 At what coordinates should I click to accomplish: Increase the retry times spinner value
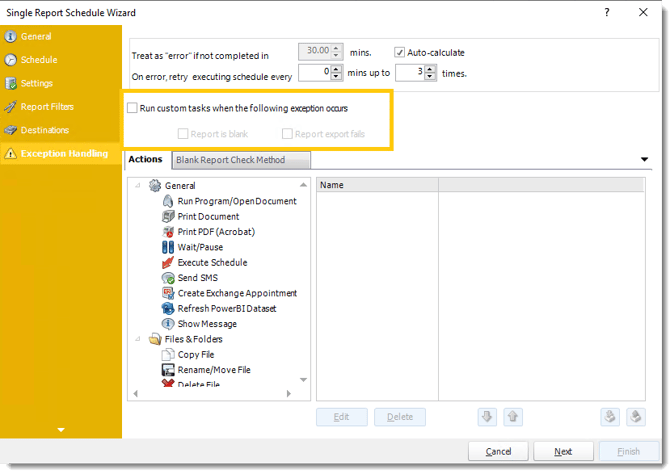click(x=430, y=68)
